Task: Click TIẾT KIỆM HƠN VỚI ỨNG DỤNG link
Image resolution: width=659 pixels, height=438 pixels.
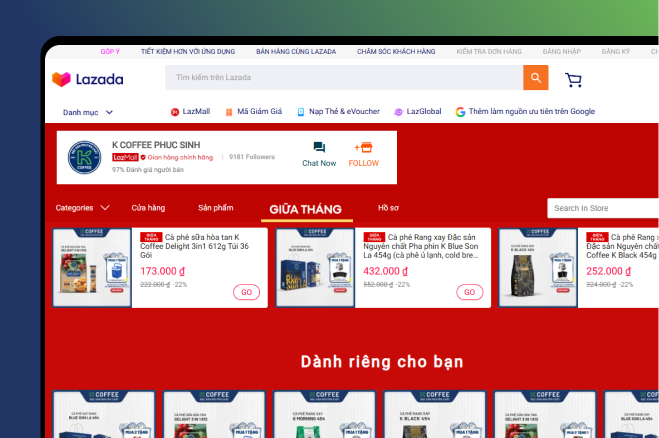Action: (x=188, y=52)
